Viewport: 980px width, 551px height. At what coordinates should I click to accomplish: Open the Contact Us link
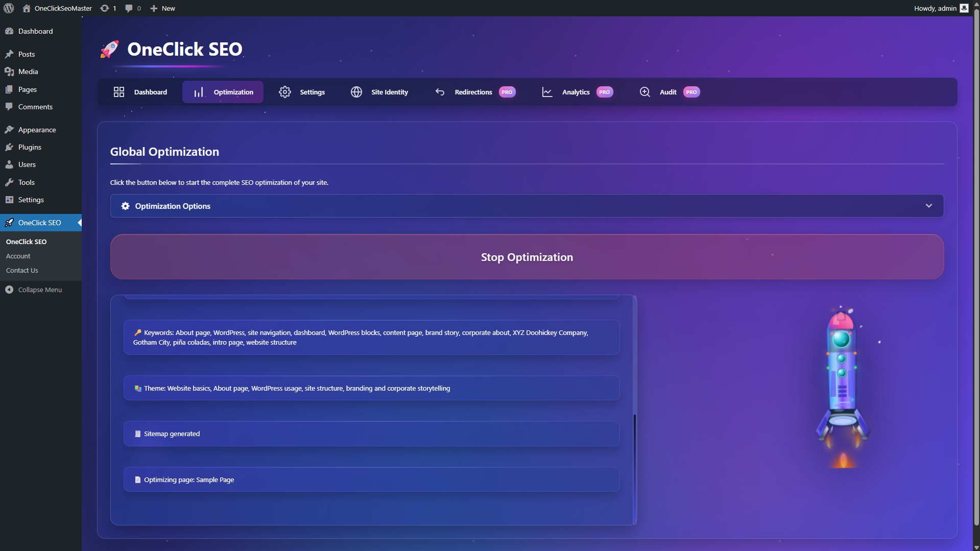[x=22, y=270]
